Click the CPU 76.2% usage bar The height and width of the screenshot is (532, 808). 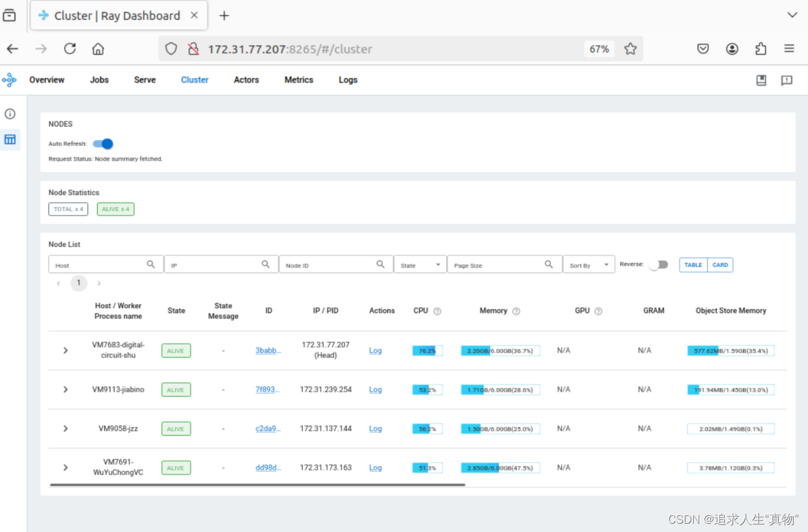tap(428, 350)
